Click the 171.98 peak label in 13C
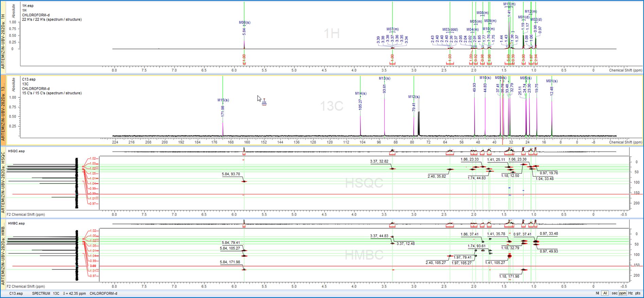The image size is (644, 298). (223, 112)
